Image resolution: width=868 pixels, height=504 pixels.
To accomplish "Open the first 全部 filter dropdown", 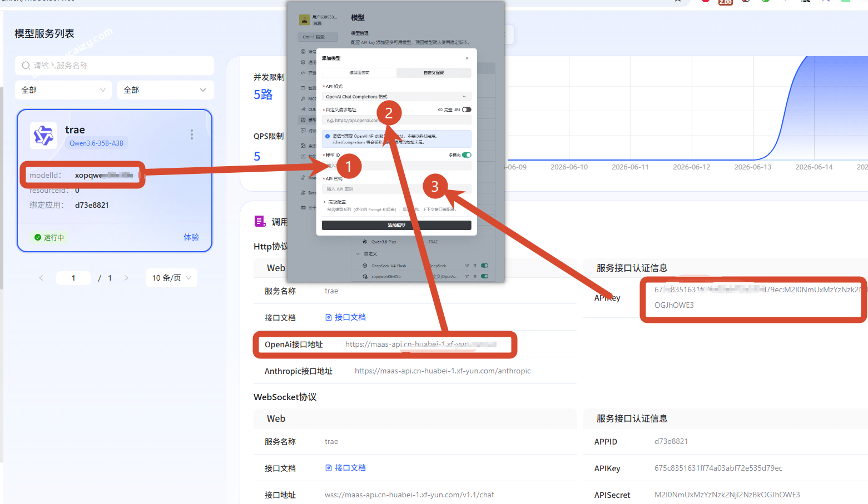I will pos(63,90).
